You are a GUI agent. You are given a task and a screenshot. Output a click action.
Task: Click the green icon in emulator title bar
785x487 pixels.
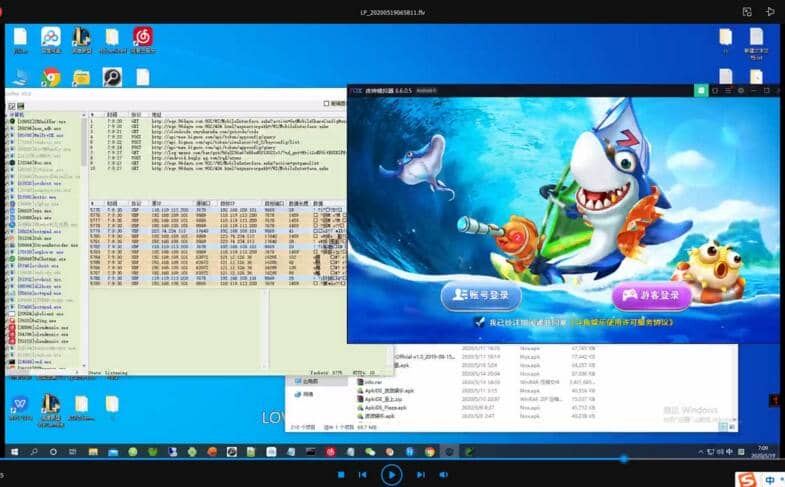(701, 91)
